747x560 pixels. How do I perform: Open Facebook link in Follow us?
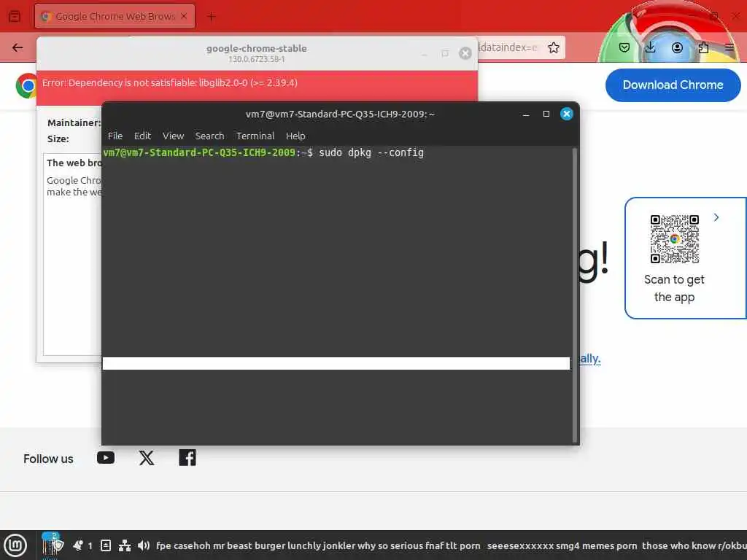tap(187, 458)
